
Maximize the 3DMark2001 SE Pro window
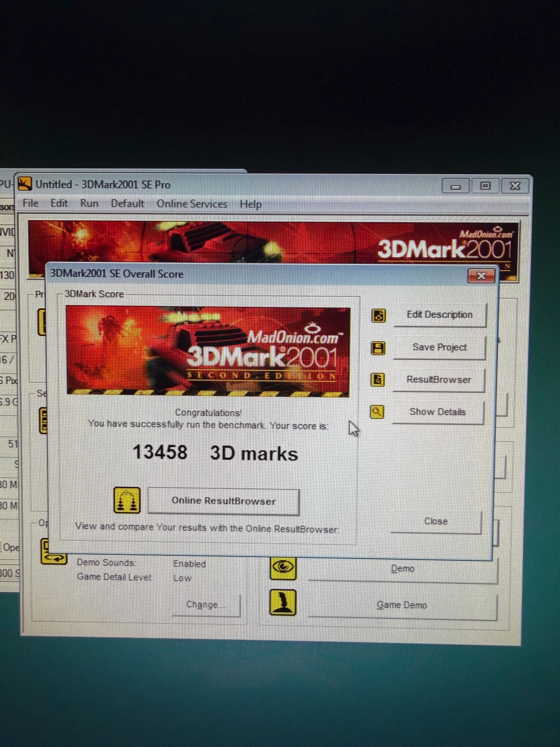point(485,186)
